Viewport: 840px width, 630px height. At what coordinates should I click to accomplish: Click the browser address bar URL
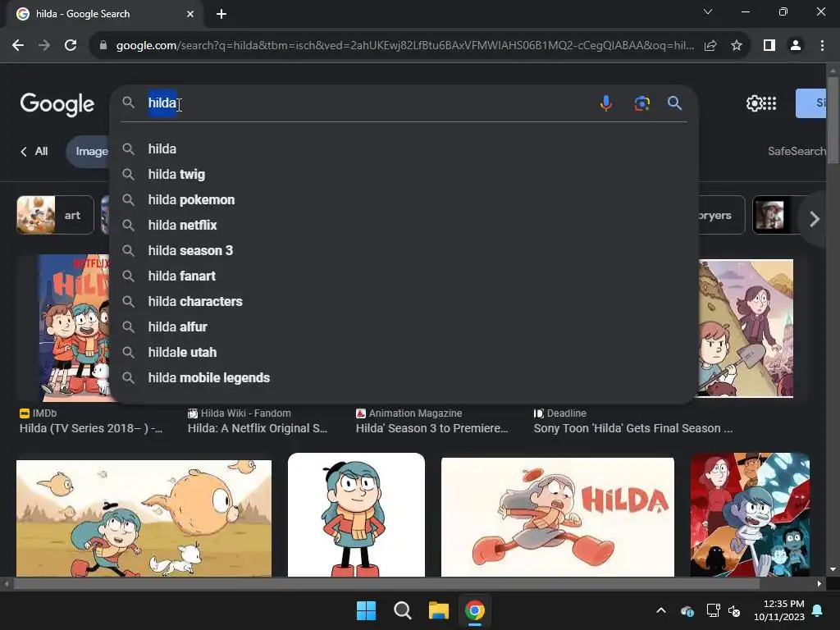(405, 46)
